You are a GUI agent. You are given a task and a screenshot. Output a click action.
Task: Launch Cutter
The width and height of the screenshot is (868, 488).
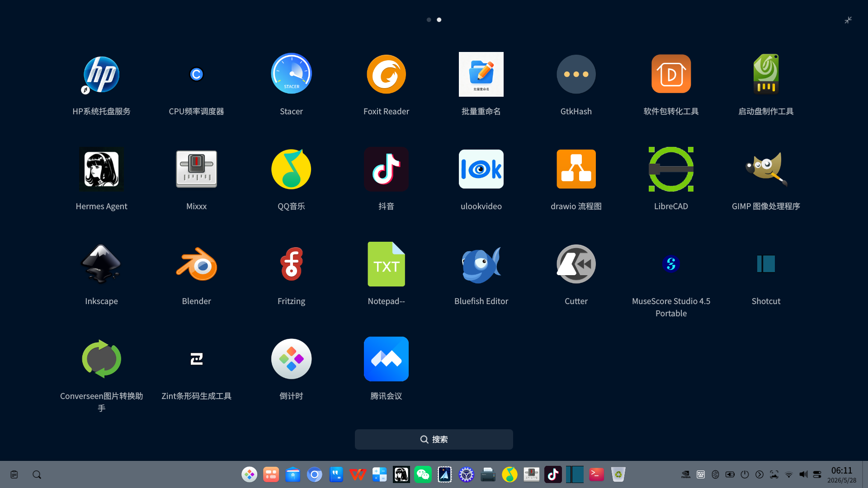pos(576,264)
